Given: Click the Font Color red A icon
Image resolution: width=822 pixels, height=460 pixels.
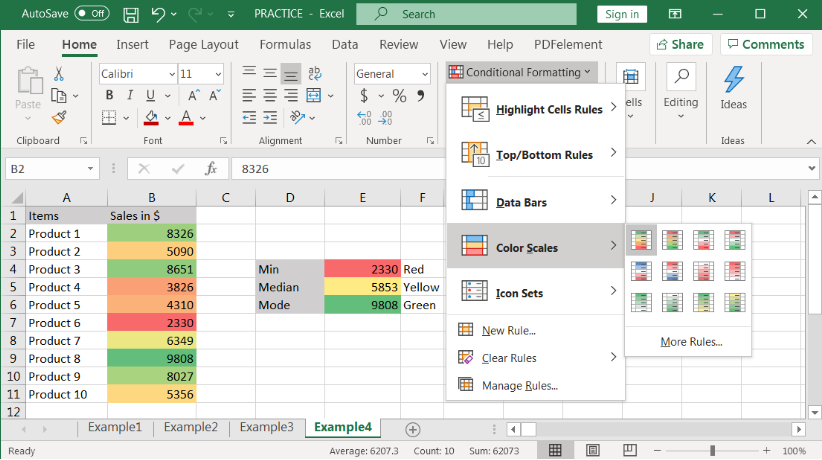Looking at the screenshot, I should [x=186, y=117].
